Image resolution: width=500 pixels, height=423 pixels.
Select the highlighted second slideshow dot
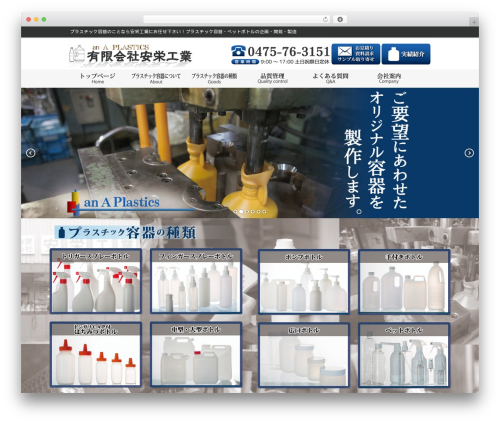[241, 211]
